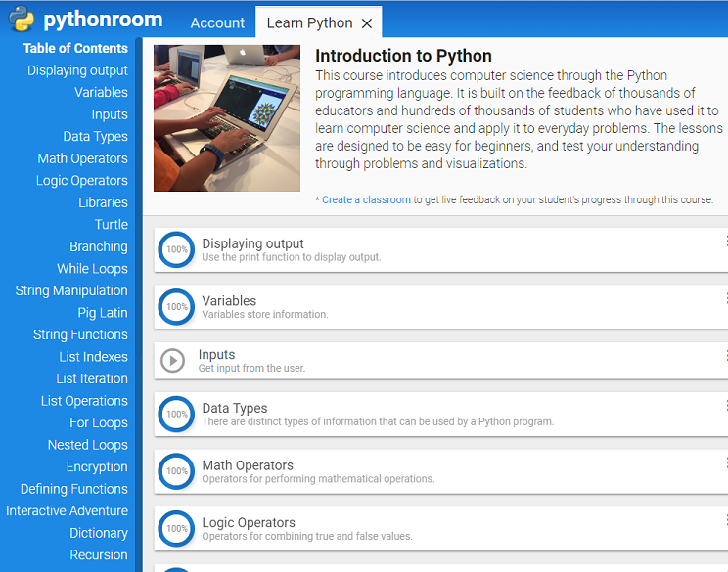Close the Learn Python tab
Screen dimensions: 728x572
[x=367, y=23]
